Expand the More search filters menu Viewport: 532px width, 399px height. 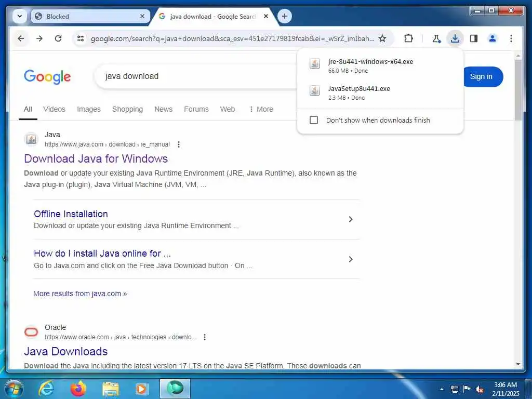[261, 109]
